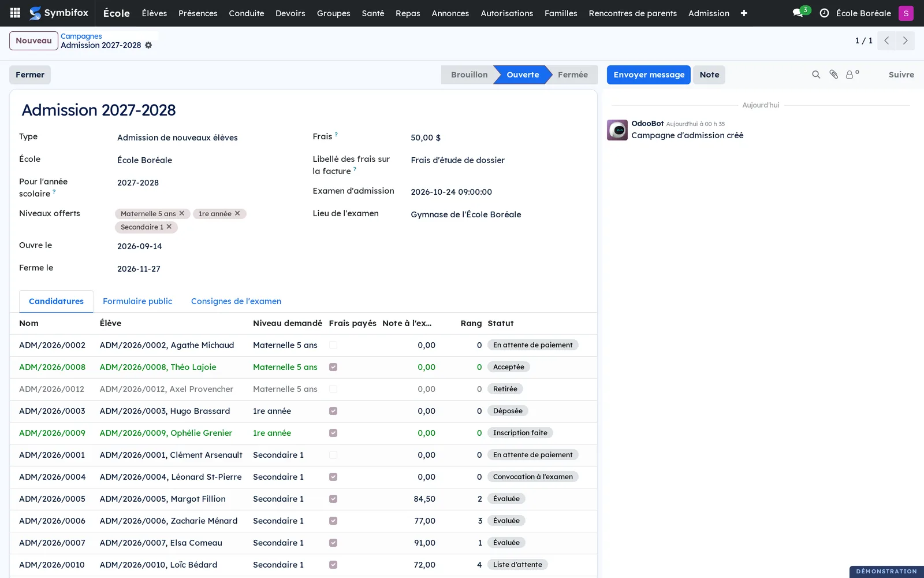Open the gear actions menu beside Admission 2027-2028
Viewport: 924px width, 578px height.
pos(148,45)
